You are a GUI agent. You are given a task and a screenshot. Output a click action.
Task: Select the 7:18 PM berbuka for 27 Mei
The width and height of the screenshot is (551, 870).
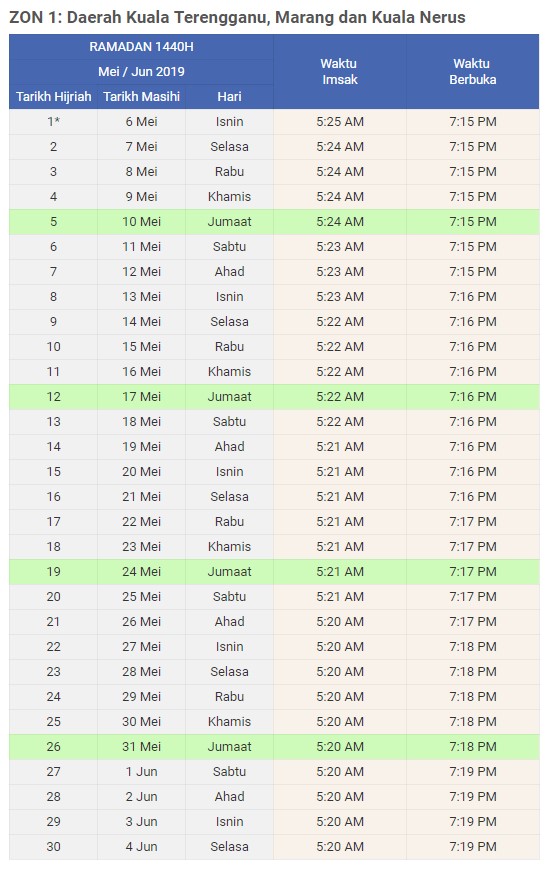pos(472,646)
